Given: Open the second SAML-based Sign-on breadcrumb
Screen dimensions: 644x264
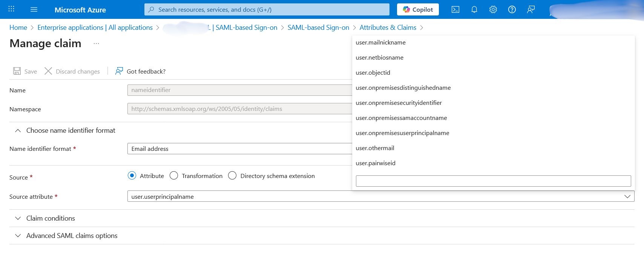Looking at the screenshot, I should (318, 28).
